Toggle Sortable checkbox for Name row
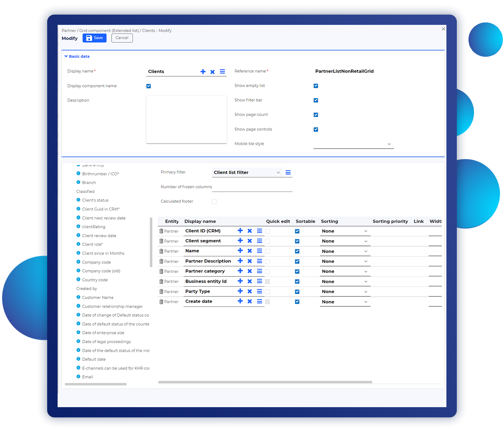Screen dimensions: 504x432 [297, 251]
